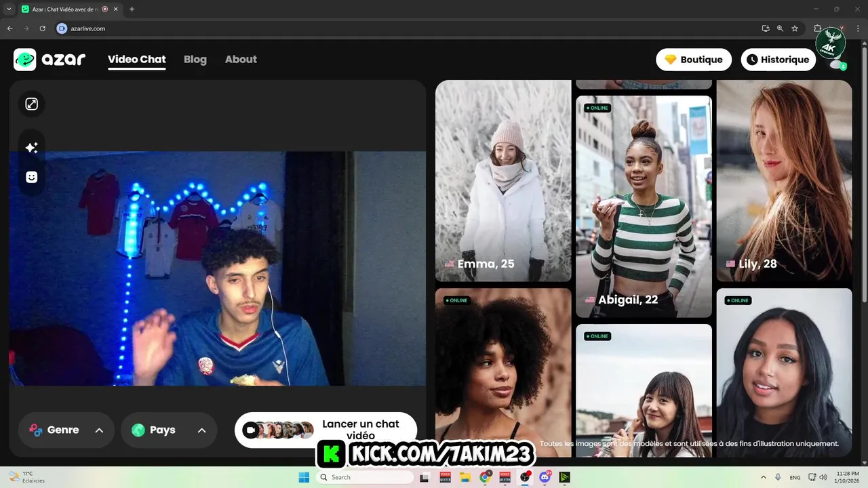This screenshot has width=868, height=488.
Task: Open the tab search dropdown arrow
Action: point(8,9)
